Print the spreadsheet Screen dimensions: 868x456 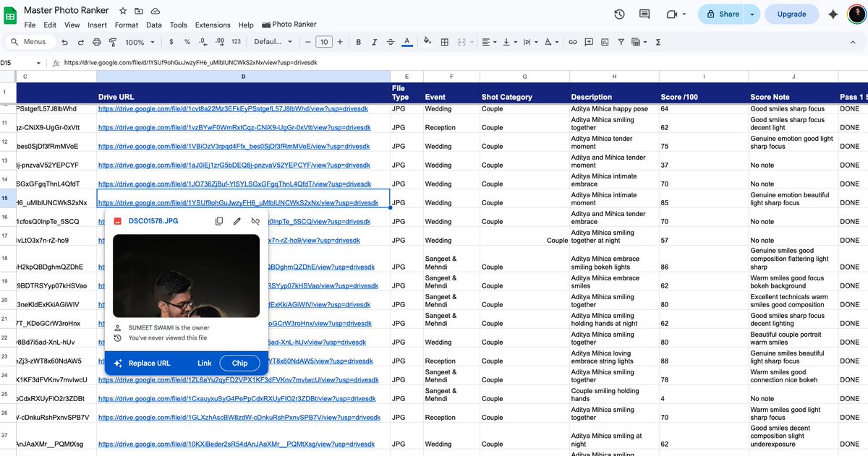(96, 42)
